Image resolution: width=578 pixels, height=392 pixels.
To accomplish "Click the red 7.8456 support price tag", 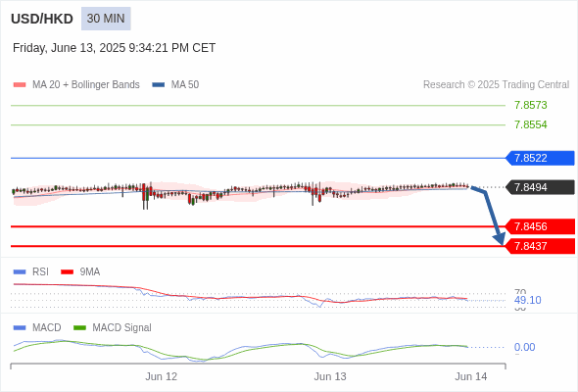I will tap(540, 226).
